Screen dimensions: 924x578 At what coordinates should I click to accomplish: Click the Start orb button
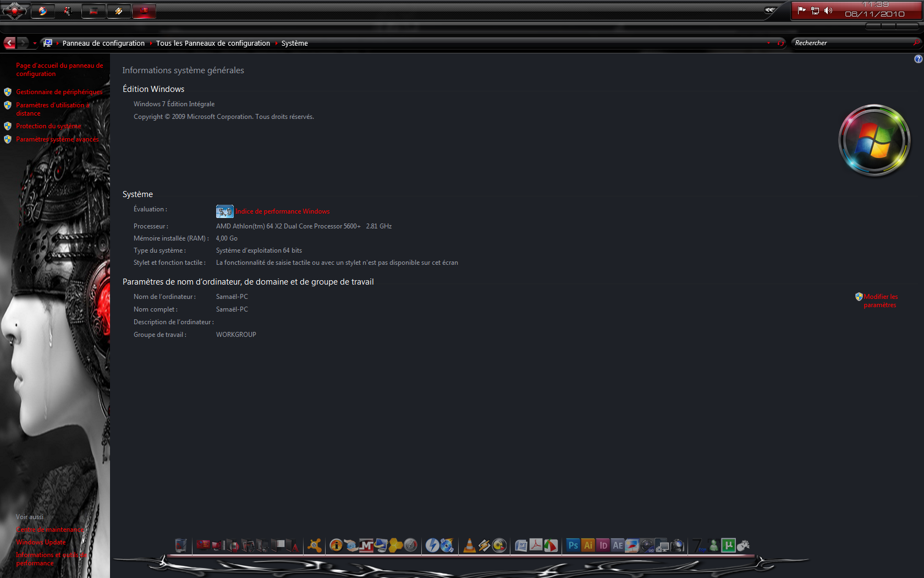click(14, 10)
